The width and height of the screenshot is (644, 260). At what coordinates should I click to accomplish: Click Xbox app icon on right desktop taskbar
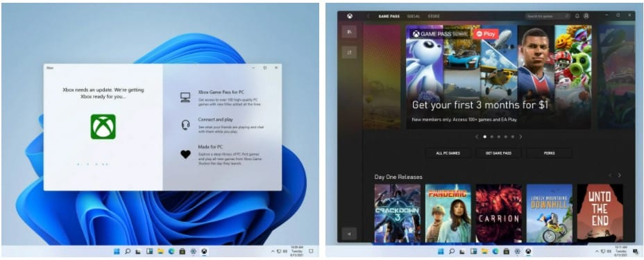click(x=528, y=251)
